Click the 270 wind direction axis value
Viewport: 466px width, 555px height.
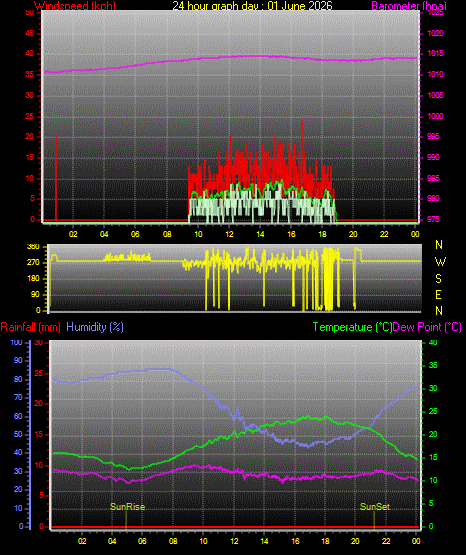(33, 263)
